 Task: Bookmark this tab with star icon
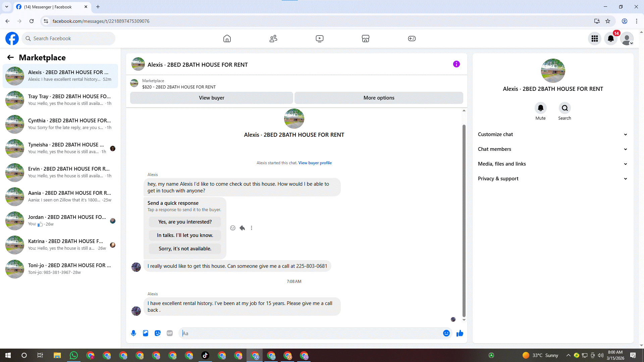(x=608, y=21)
